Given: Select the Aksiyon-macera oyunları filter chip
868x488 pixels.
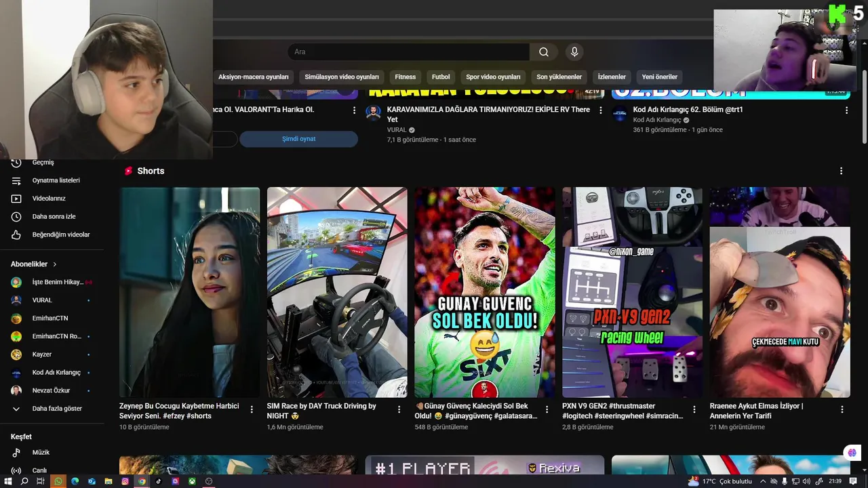Looking at the screenshot, I should click(254, 77).
